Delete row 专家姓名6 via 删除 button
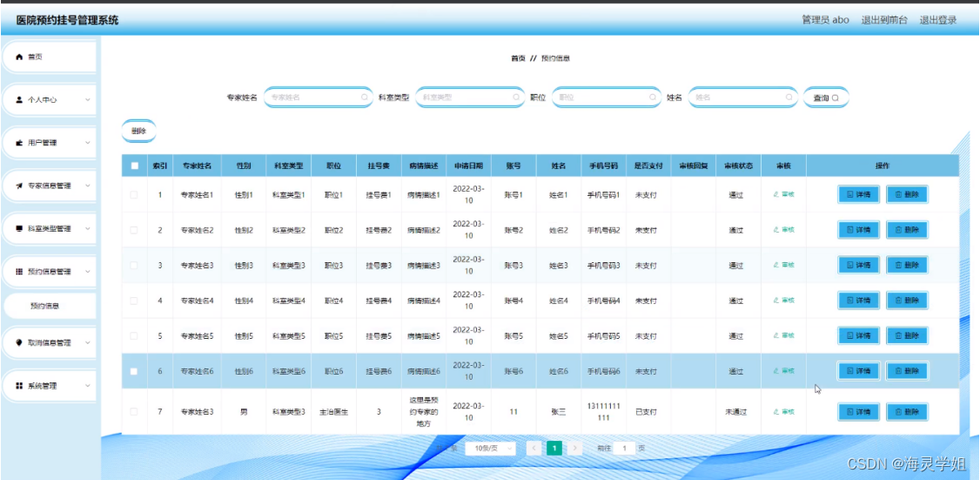 [x=907, y=371]
